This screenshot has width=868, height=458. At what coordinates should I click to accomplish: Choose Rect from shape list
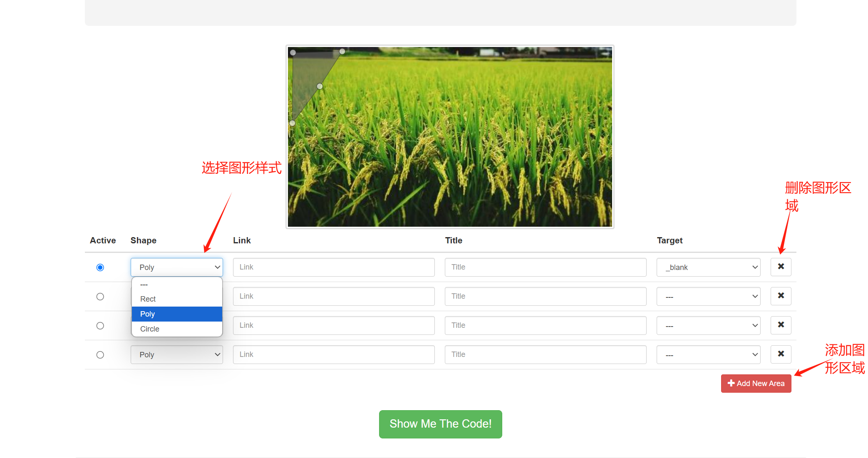(x=148, y=299)
